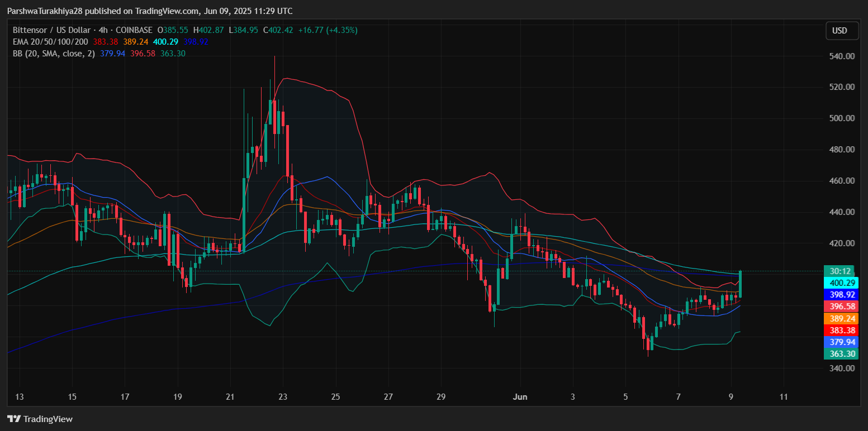Click the Jun marker on the time axis
Viewport: 868px width, 431px height.
click(520, 397)
